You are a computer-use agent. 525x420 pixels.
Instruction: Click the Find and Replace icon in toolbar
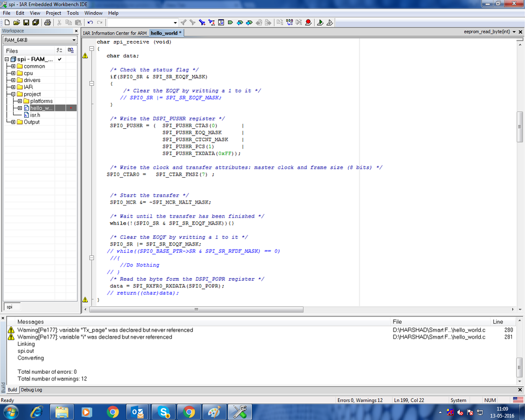point(211,23)
